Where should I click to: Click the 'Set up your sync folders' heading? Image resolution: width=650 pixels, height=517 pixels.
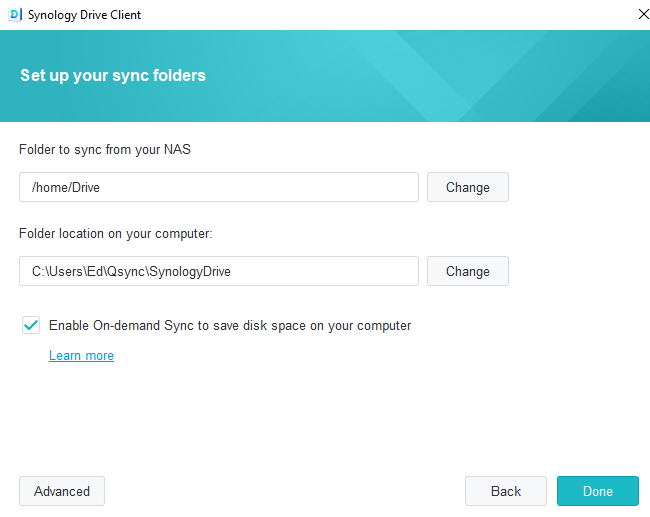[113, 75]
